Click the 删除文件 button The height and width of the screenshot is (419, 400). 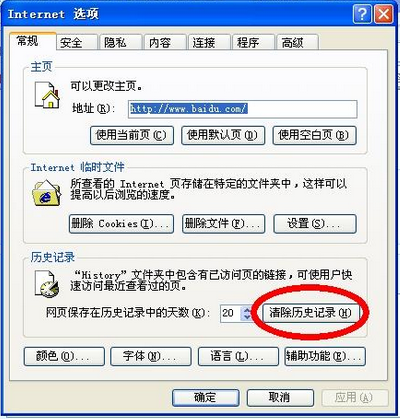tap(223, 224)
